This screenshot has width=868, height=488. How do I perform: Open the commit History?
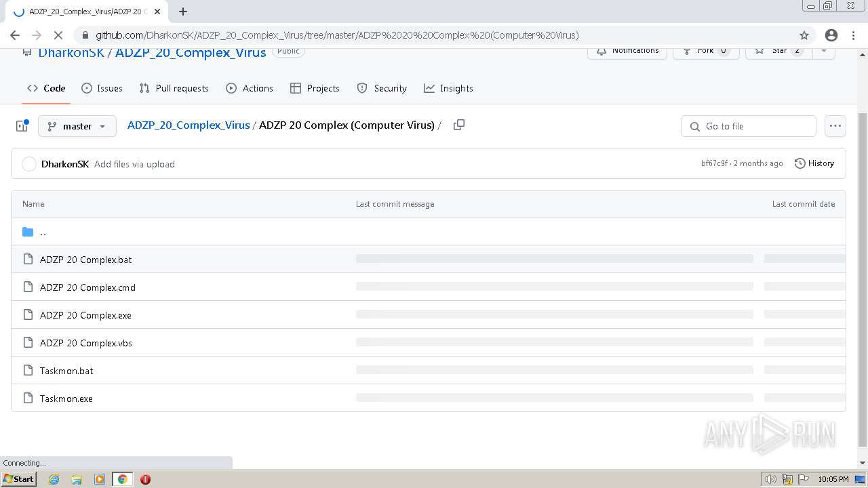[x=814, y=163]
